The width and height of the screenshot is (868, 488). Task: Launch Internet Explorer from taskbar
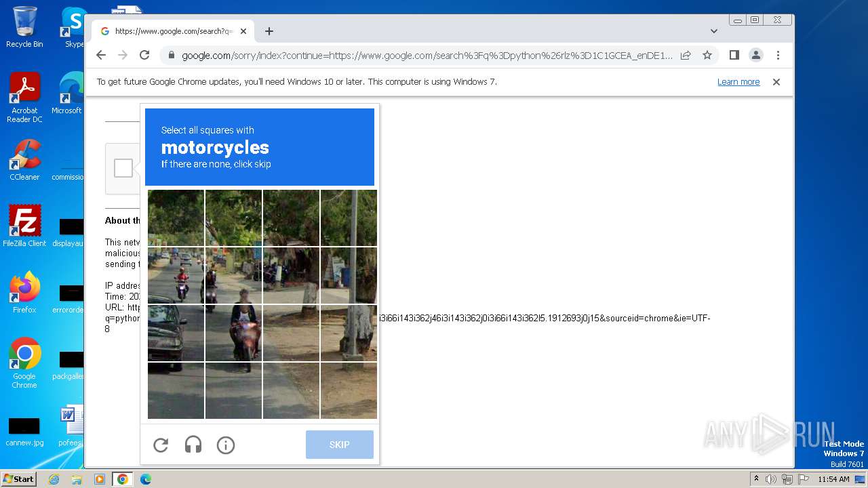coord(54,479)
